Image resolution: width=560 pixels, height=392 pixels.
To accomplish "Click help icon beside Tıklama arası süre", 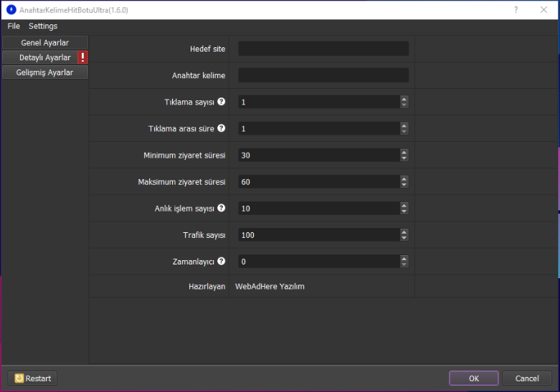I will click(x=222, y=128).
